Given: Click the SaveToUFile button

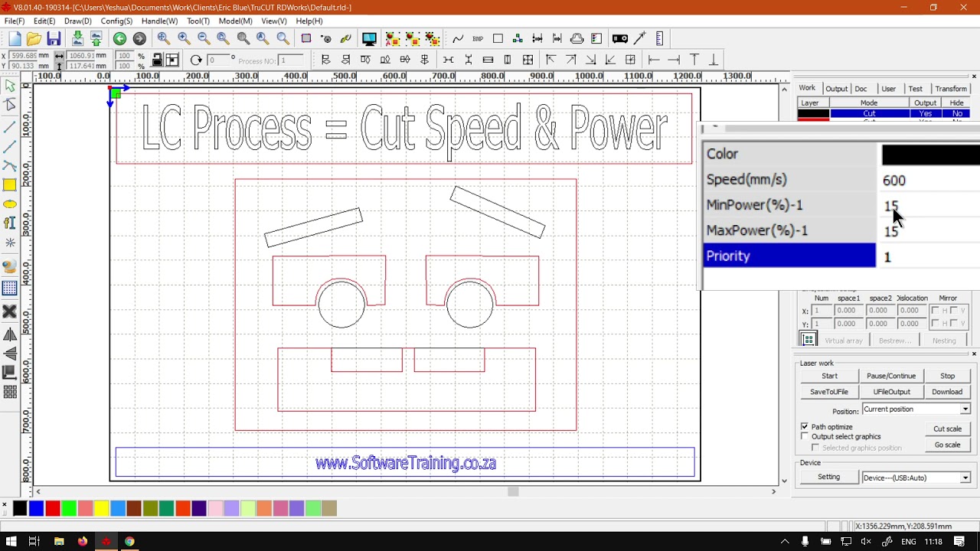Looking at the screenshot, I should tap(829, 392).
